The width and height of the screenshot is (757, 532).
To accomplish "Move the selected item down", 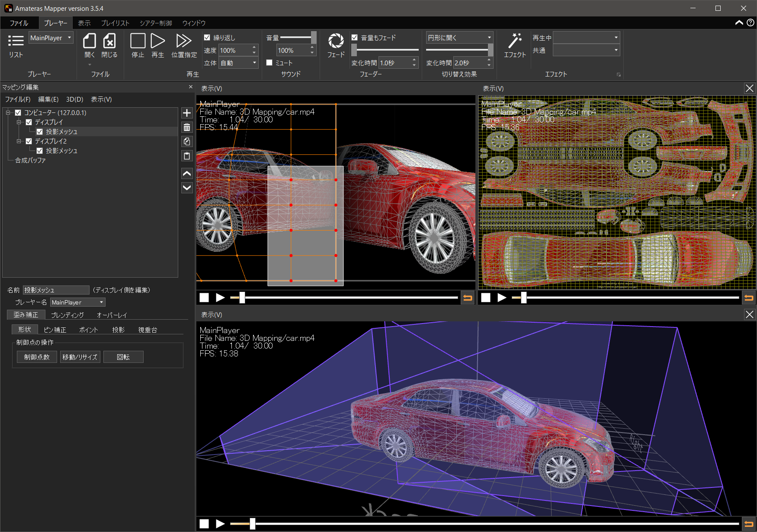I will coord(187,187).
